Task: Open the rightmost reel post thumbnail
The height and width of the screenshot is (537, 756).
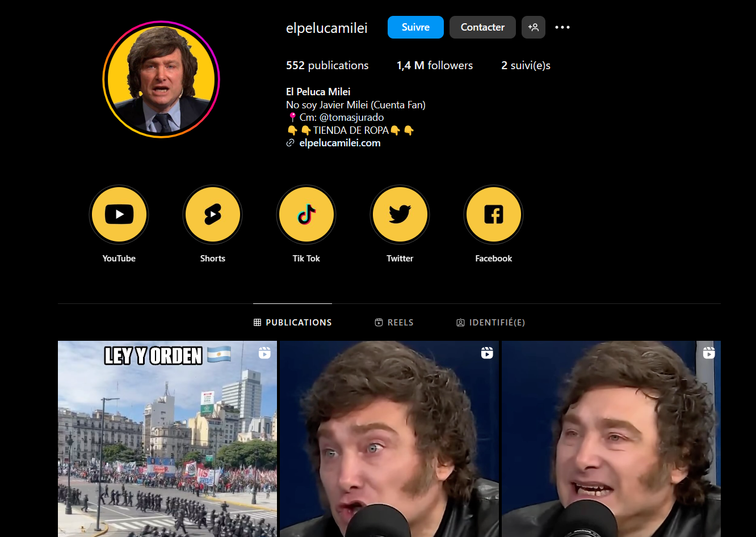Action: tap(611, 439)
